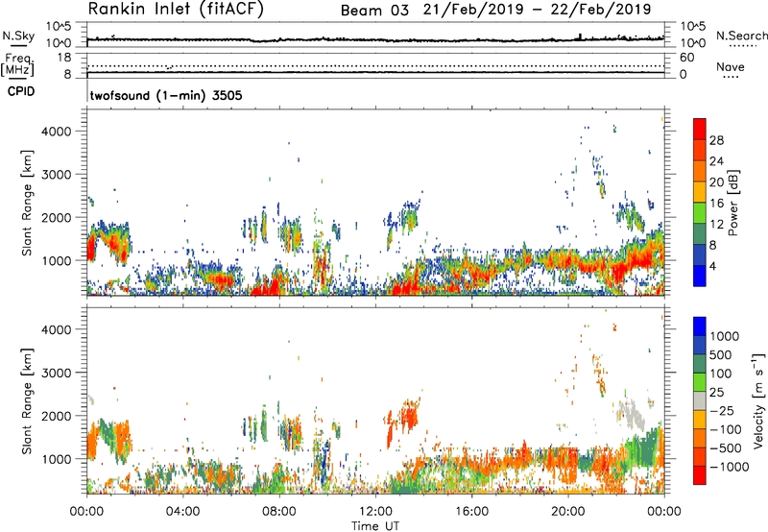Click the '100' tick on velocity color bar

point(721,374)
